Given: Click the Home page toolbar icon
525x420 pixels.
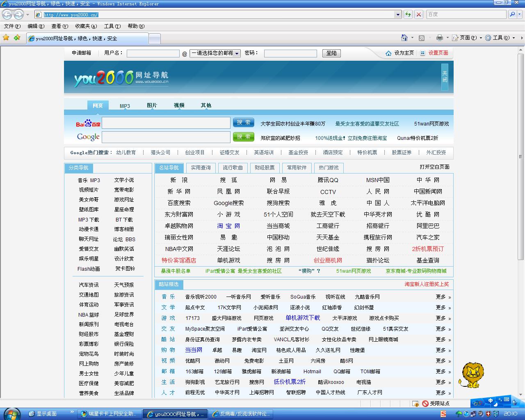Looking at the screenshot, I should click(x=404, y=38).
